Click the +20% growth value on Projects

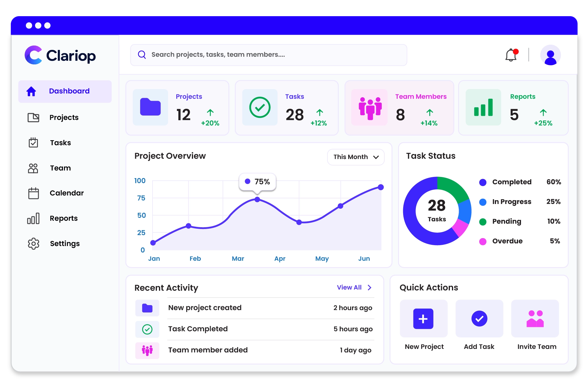(x=210, y=123)
